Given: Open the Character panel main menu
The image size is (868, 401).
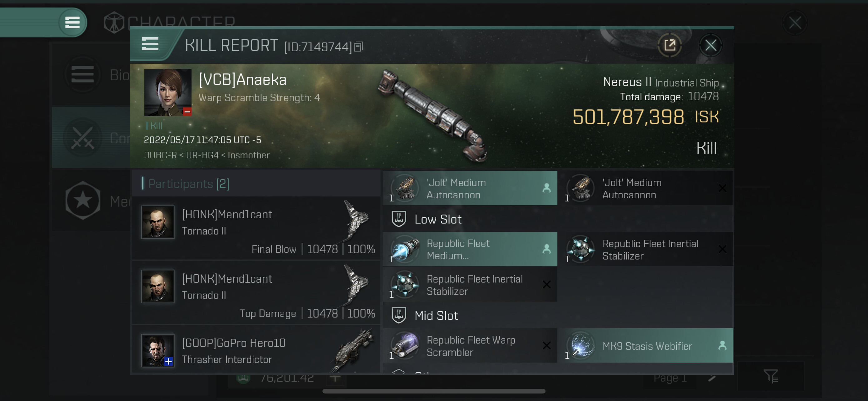Looking at the screenshot, I should (72, 22).
